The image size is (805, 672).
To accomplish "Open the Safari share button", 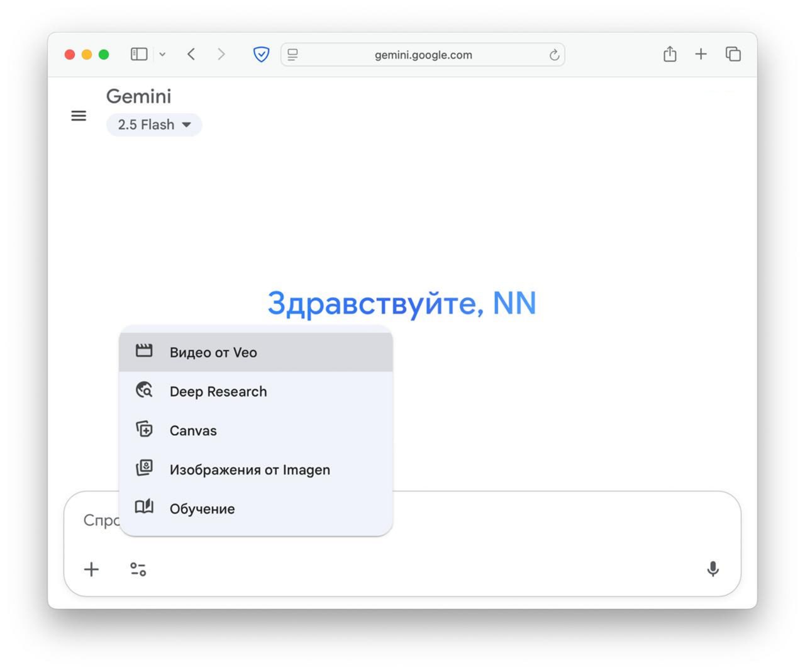I will pyautogui.click(x=670, y=55).
